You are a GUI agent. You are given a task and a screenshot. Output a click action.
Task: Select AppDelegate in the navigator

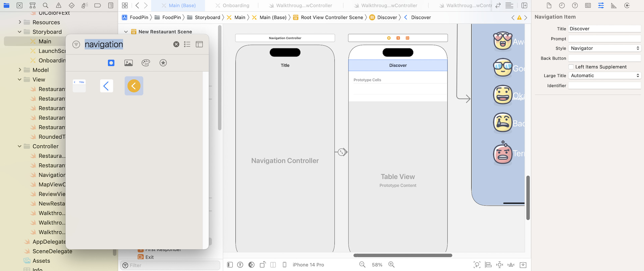[49, 242]
